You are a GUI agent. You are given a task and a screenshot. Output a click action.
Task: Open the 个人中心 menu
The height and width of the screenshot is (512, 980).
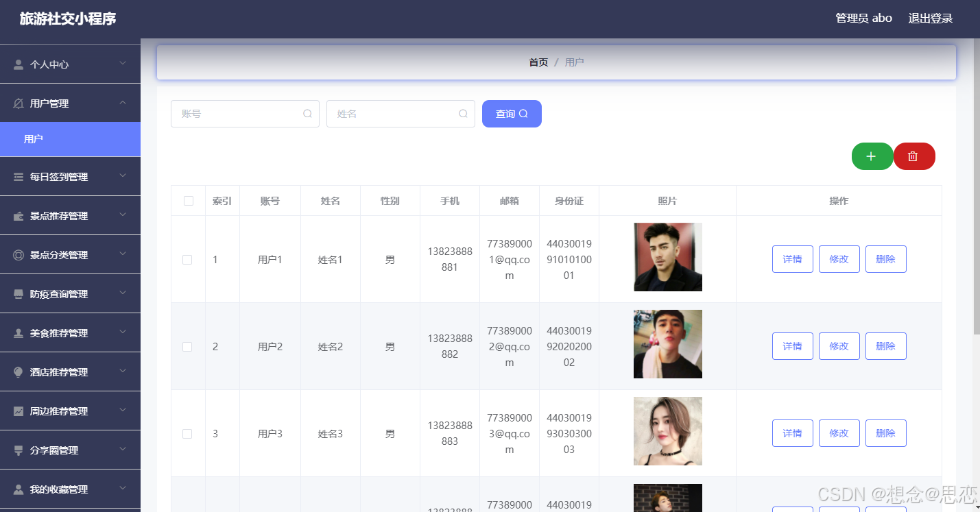point(70,64)
